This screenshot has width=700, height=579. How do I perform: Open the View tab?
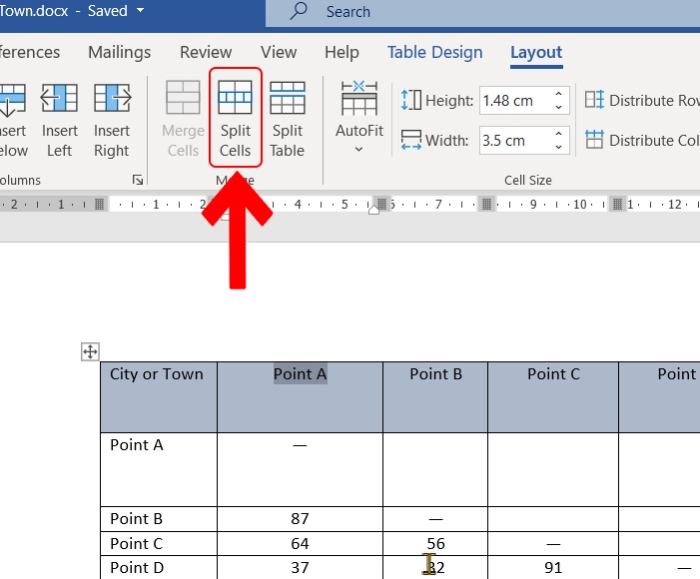point(279,52)
